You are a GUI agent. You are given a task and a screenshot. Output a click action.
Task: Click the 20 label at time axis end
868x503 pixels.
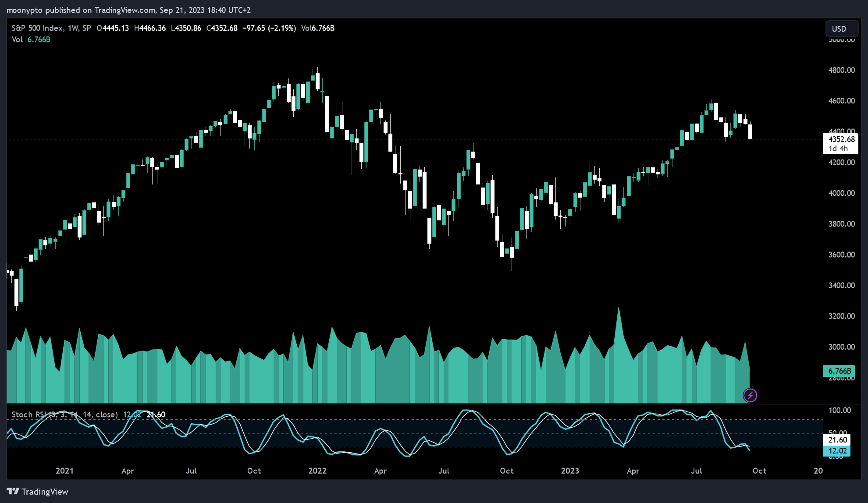[818, 471]
